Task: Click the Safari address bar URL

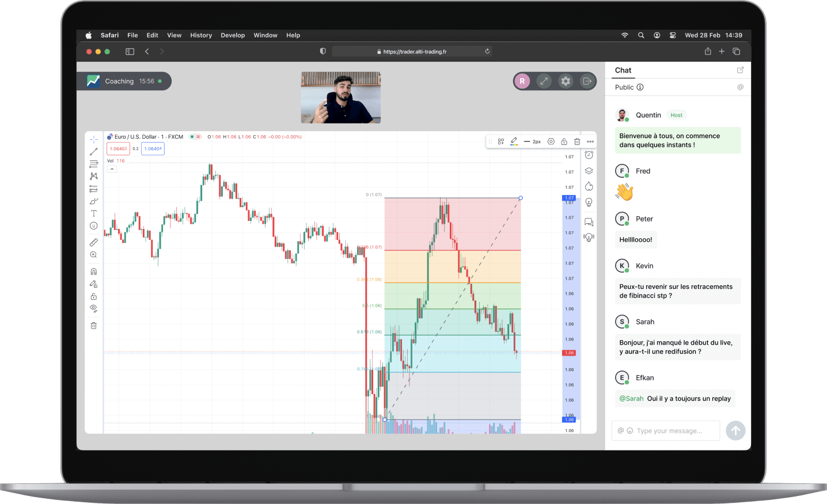Action: click(412, 52)
